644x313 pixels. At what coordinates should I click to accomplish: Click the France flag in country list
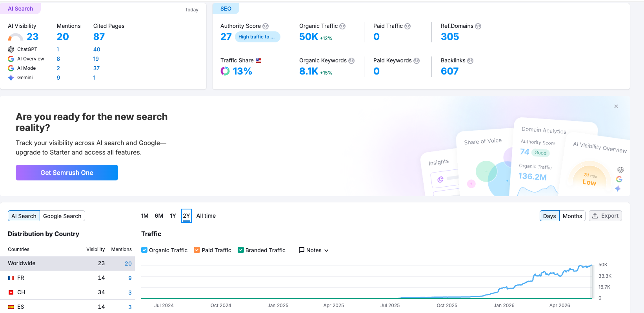11,278
